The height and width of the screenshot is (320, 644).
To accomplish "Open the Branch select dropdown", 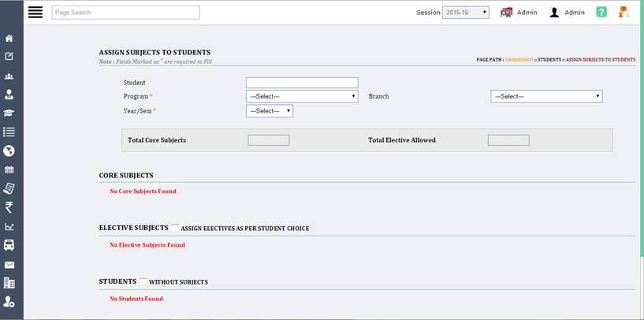I will 546,96.
